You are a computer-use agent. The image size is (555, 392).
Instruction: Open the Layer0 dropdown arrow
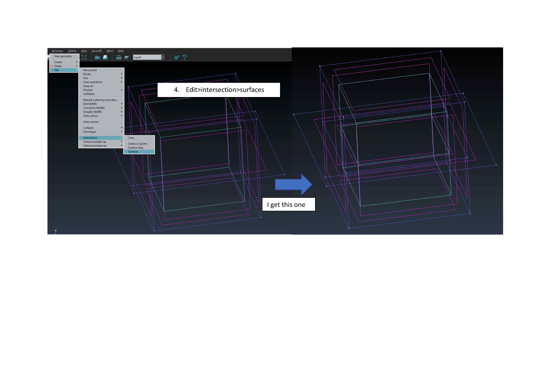coord(163,57)
